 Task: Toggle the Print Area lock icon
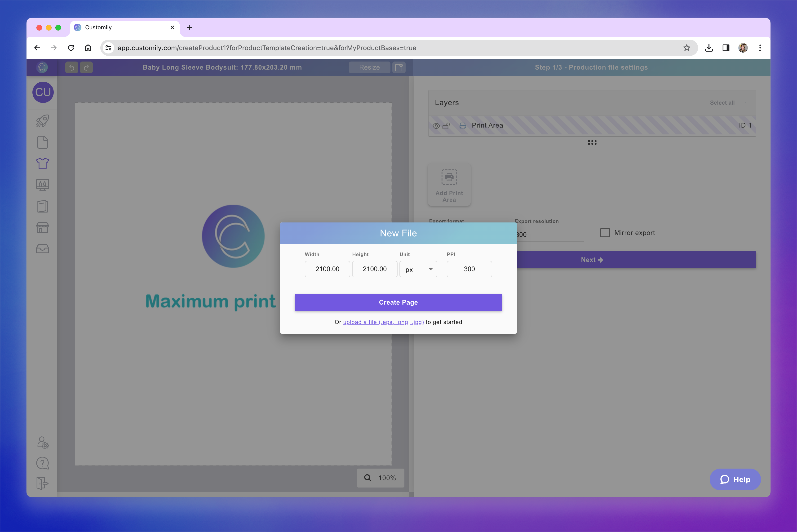pos(446,126)
